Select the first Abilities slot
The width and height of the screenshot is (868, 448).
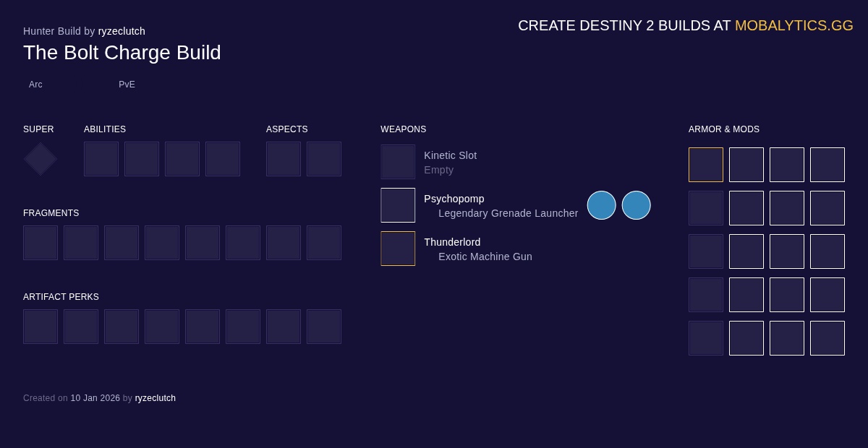pos(101,159)
